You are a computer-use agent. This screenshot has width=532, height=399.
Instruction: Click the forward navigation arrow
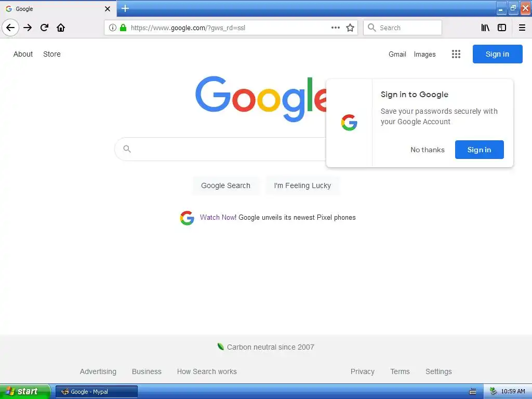coord(28,28)
